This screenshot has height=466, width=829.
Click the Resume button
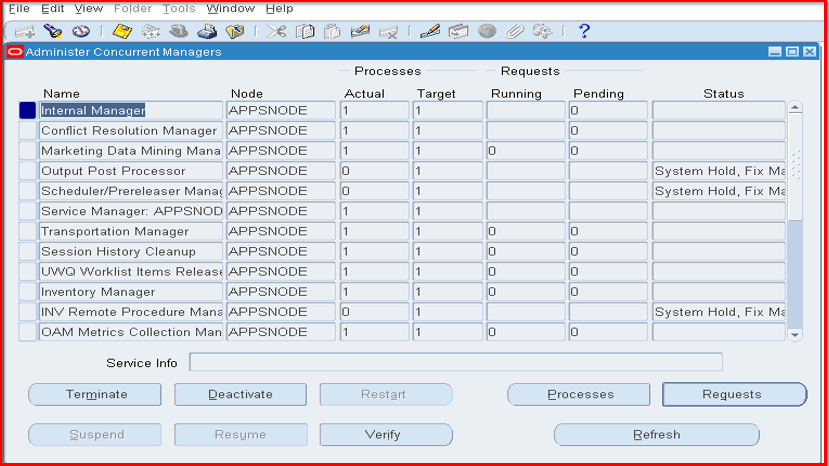[x=241, y=435]
